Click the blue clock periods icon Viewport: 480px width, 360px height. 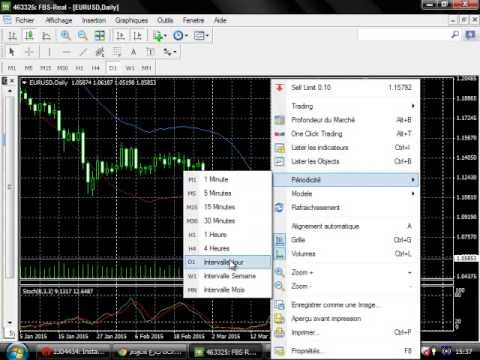pos(178,35)
